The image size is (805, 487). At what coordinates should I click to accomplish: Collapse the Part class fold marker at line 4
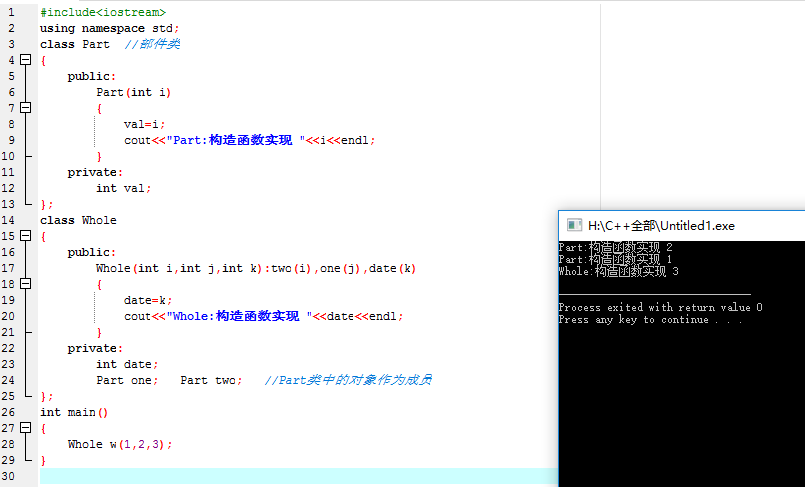tap(26, 60)
